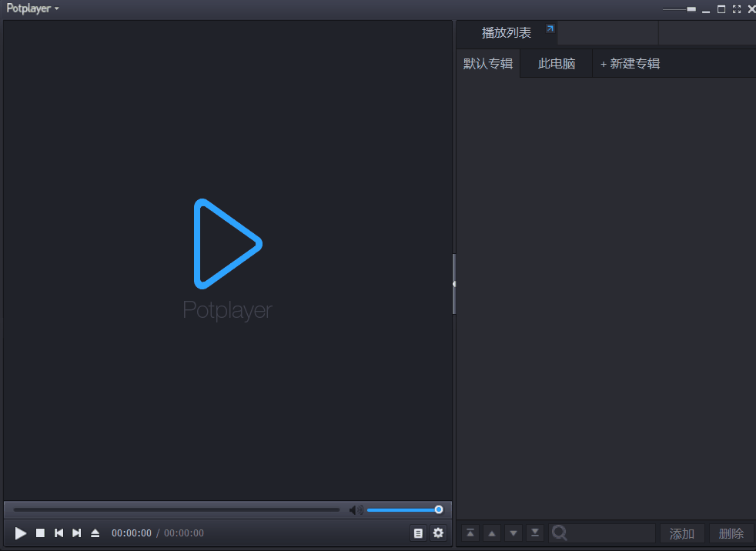Seek within the playback progress bar

pyautogui.click(x=176, y=510)
